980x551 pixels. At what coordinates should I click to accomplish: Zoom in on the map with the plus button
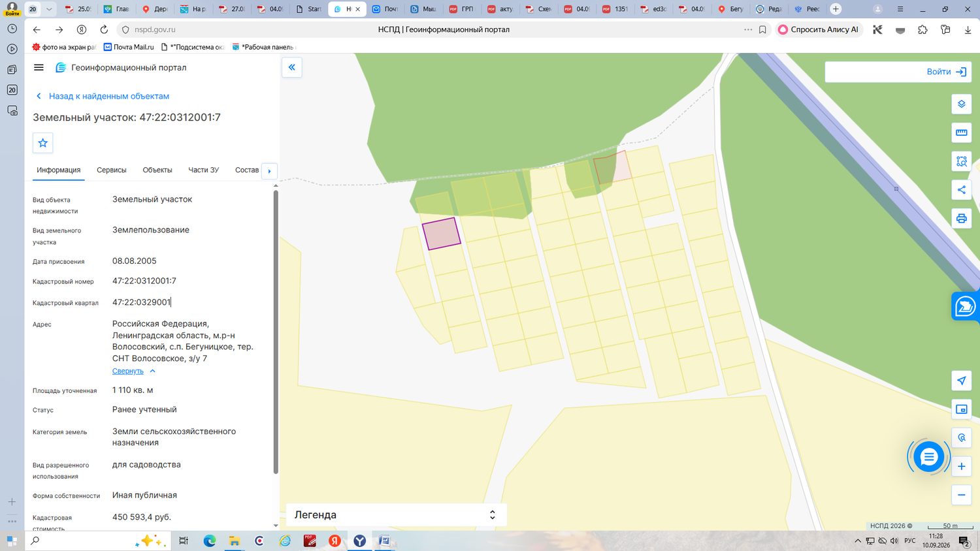click(x=962, y=466)
